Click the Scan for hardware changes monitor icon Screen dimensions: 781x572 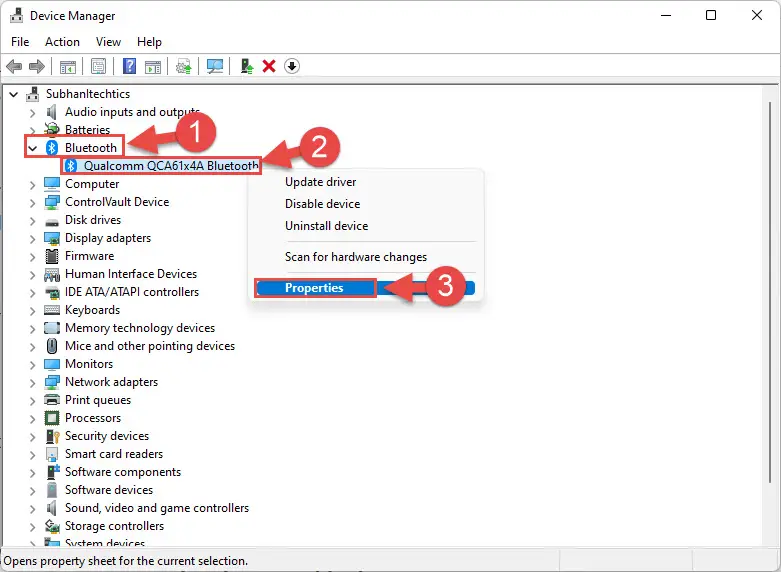pyautogui.click(x=215, y=66)
